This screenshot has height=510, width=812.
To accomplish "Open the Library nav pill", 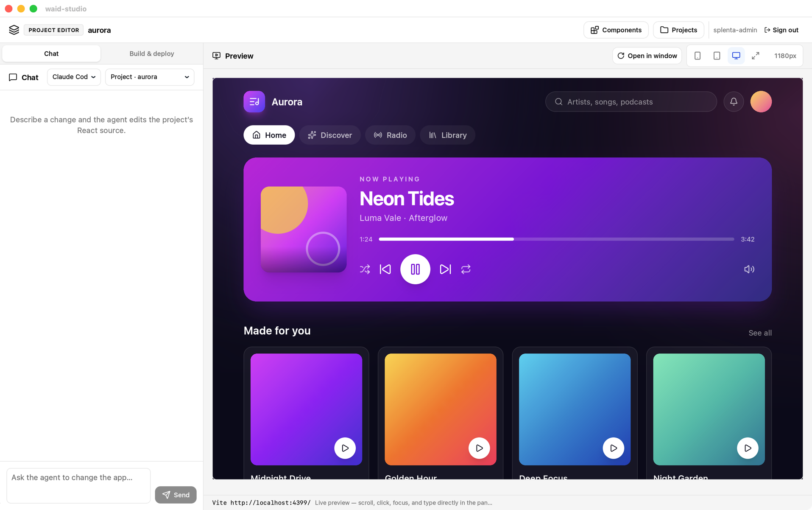I will coord(447,135).
